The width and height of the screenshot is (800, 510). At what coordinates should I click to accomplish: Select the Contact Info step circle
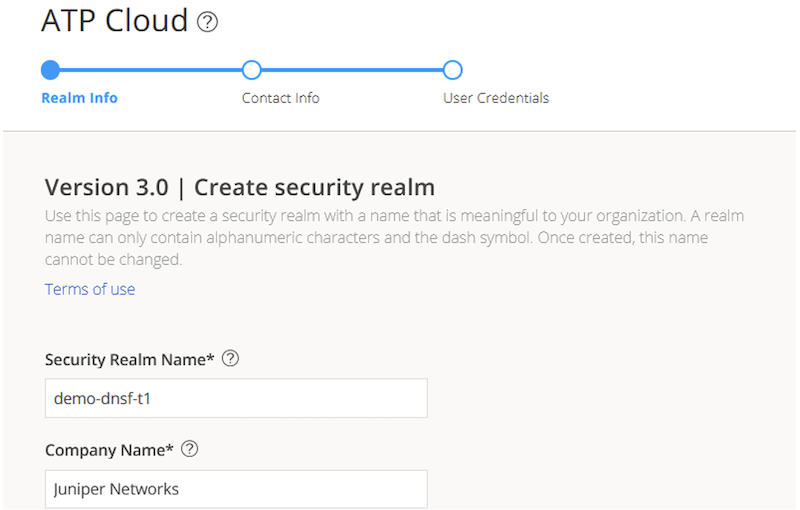point(252,70)
